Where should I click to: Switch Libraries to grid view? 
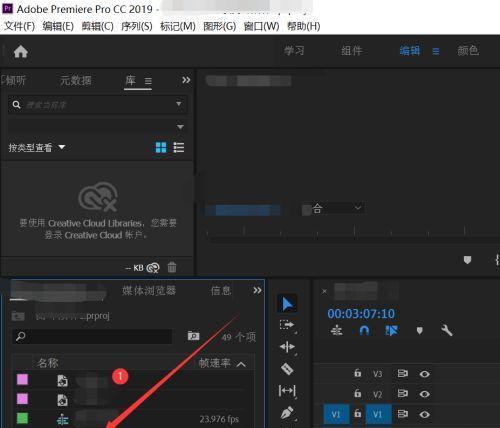pos(161,147)
